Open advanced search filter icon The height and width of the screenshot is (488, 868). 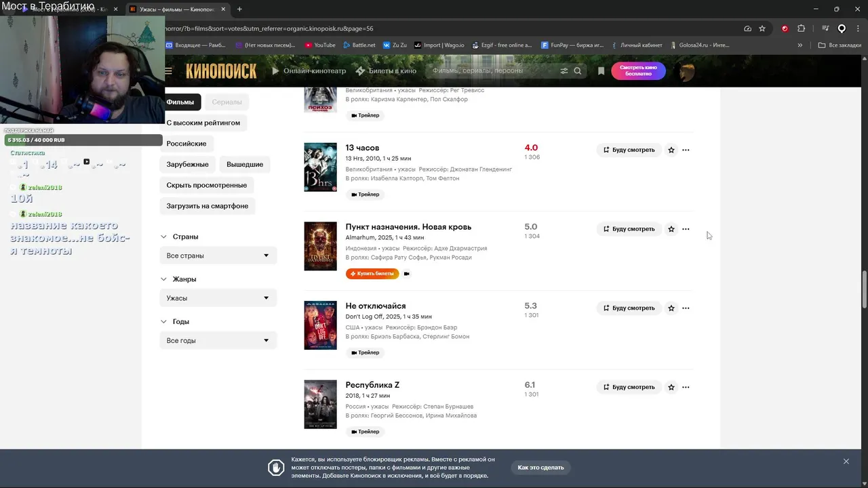tap(564, 70)
